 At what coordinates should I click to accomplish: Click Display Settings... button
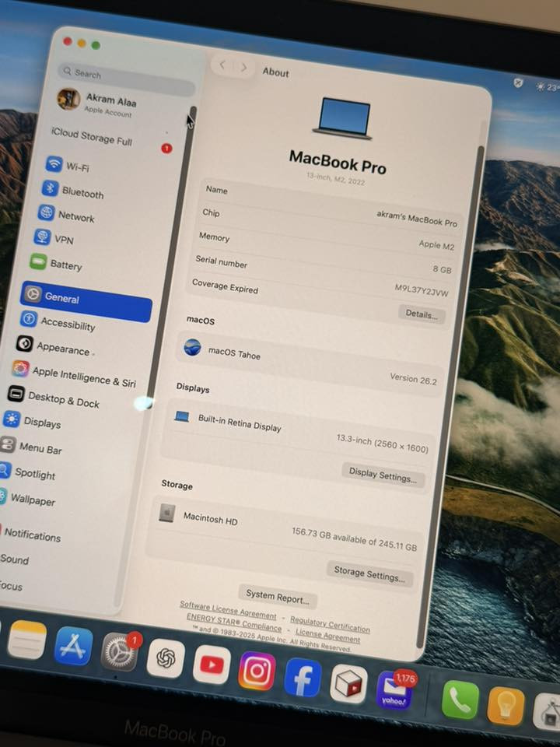click(383, 475)
